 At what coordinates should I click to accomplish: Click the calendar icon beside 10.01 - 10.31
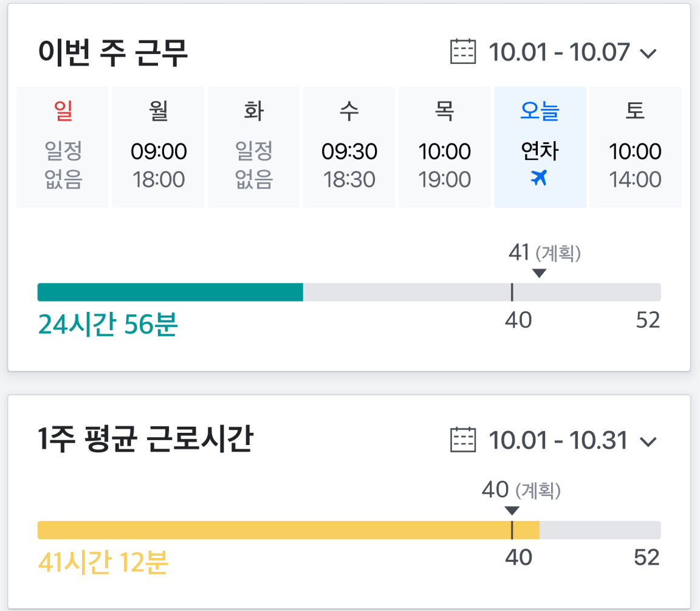coord(464,441)
